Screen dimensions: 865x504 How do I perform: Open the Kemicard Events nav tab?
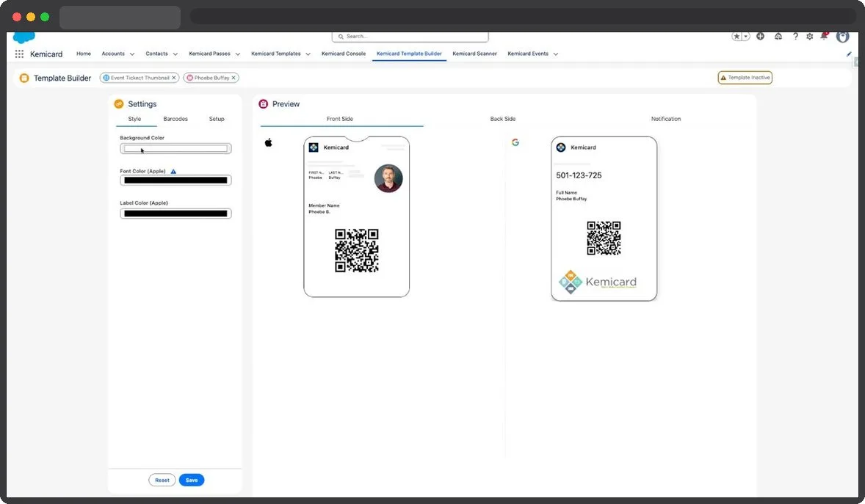[x=528, y=54]
